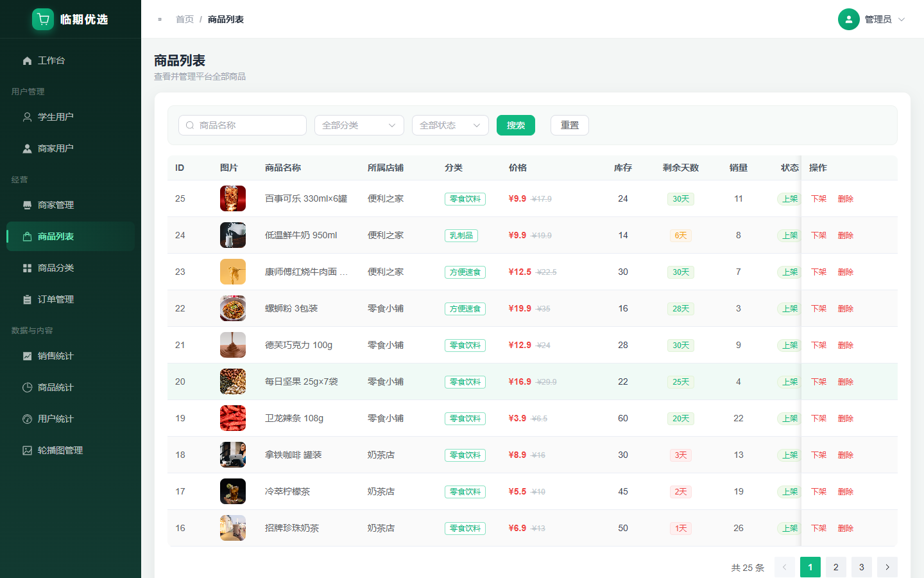Click the 1天 remaining days tag
Image resolution: width=924 pixels, height=578 pixels.
[681, 529]
